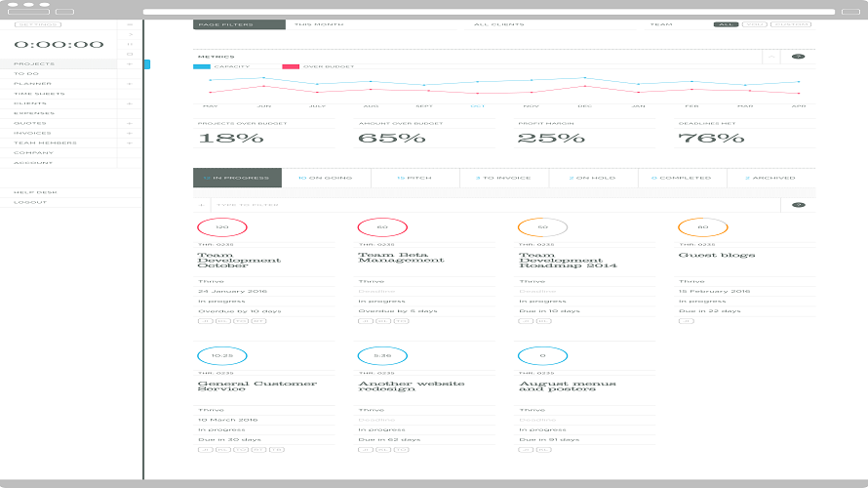Screen dimensions: 868x488
Task: Switch team filter to YOU
Action: point(754,24)
